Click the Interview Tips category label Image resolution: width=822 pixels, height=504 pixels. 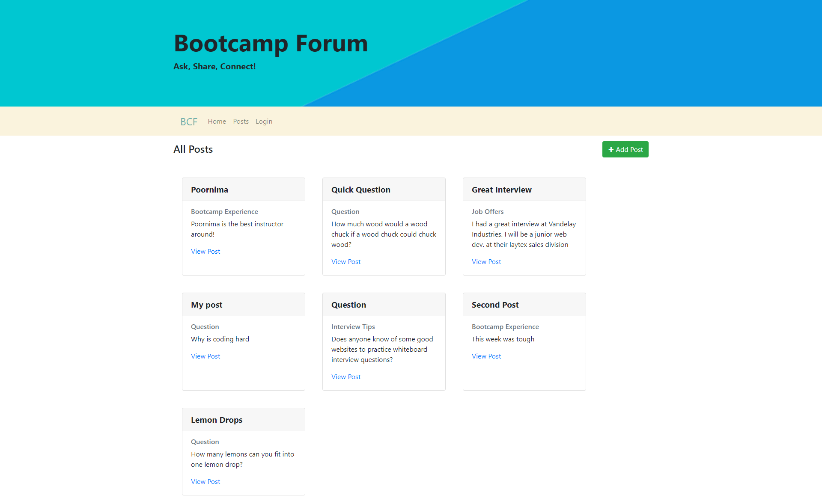[x=353, y=327]
